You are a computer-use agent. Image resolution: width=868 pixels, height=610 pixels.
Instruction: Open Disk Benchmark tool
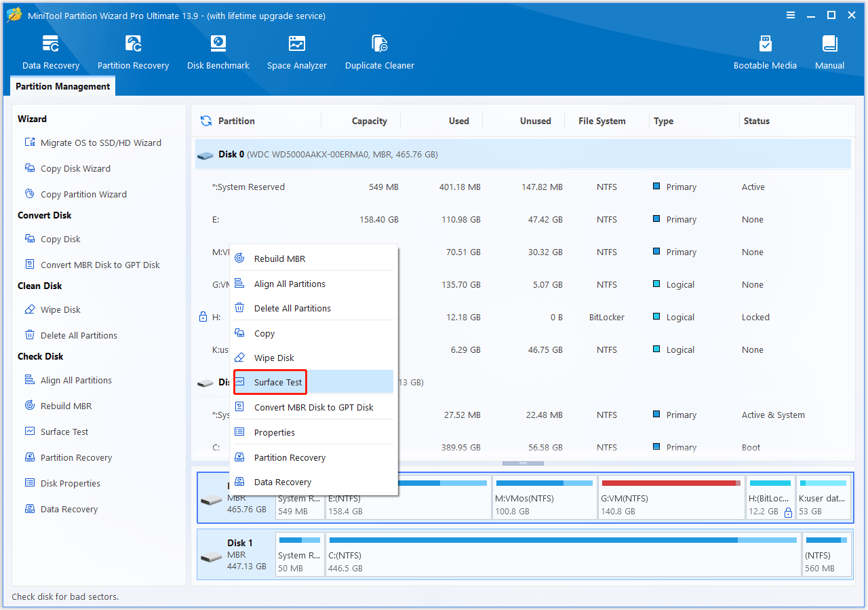click(218, 53)
